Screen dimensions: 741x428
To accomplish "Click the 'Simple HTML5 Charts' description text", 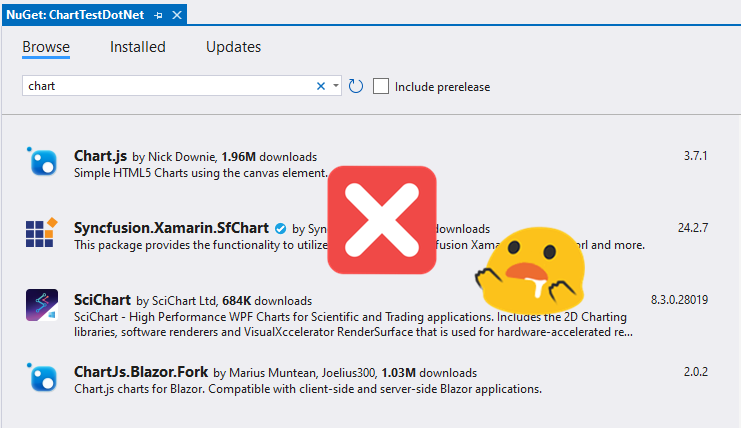I will (x=200, y=173).
